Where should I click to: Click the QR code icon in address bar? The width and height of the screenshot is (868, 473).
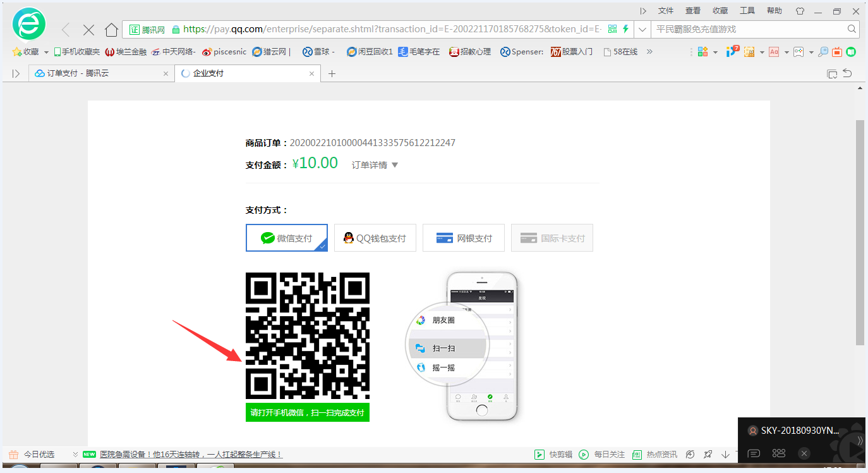pyautogui.click(x=612, y=29)
